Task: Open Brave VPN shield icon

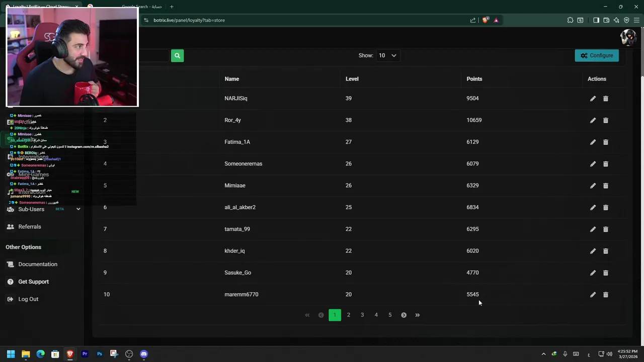Action: pyautogui.click(x=626, y=20)
